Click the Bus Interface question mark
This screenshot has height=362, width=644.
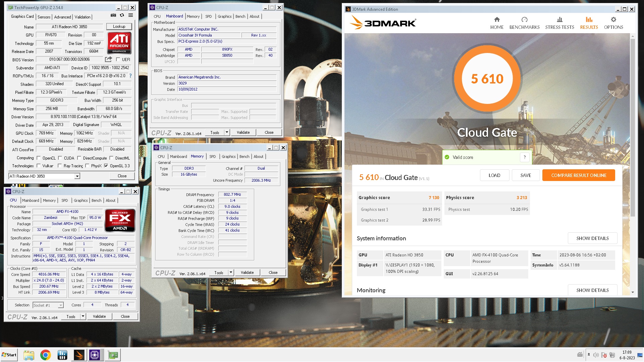(130, 76)
